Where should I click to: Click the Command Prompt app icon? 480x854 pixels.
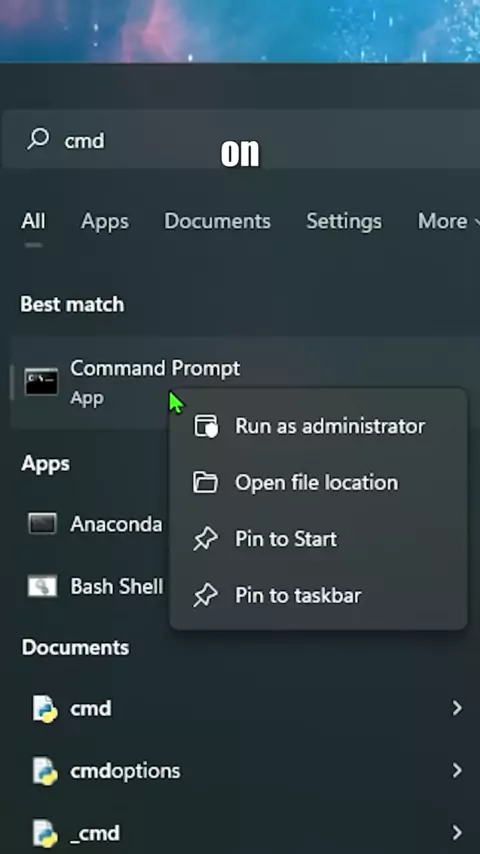[x=41, y=382]
